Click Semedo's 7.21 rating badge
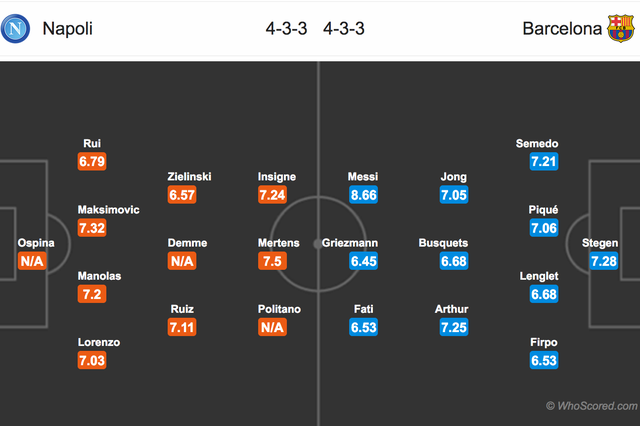The width and height of the screenshot is (640, 426). point(545,163)
